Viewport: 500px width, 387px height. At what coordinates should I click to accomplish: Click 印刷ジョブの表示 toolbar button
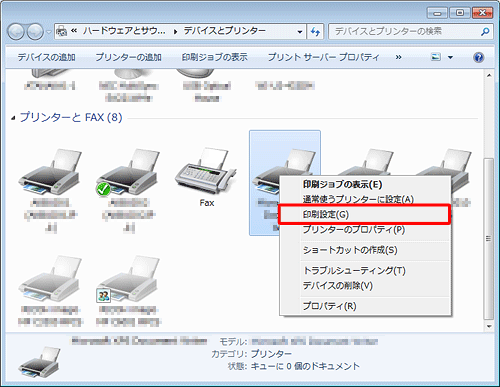pos(215,57)
